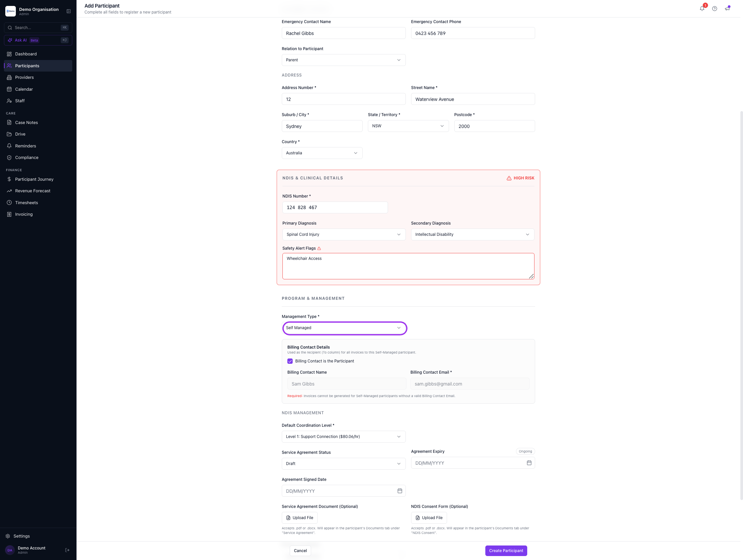Click the Create Participant button
743x560 pixels.
point(506,550)
